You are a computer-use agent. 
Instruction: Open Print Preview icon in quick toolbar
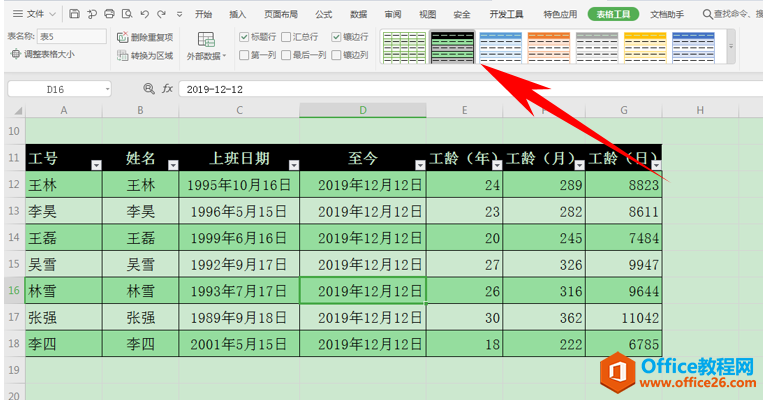[125, 15]
